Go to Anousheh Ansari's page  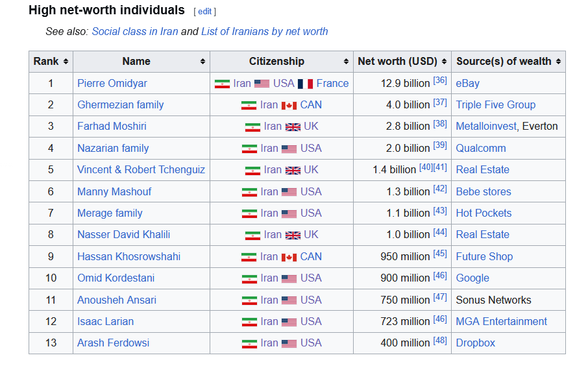[116, 300]
